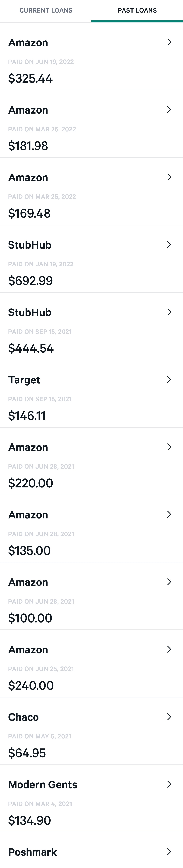Tap the Poshmark merchant name
183x868 pixels.
click(x=32, y=852)
